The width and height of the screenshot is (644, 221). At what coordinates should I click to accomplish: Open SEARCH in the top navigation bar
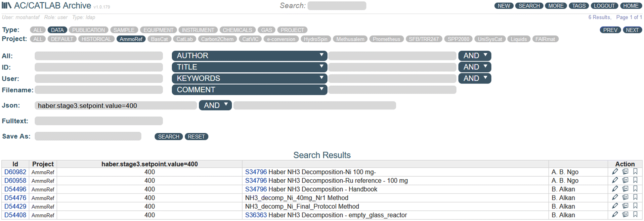pos(529,6)
